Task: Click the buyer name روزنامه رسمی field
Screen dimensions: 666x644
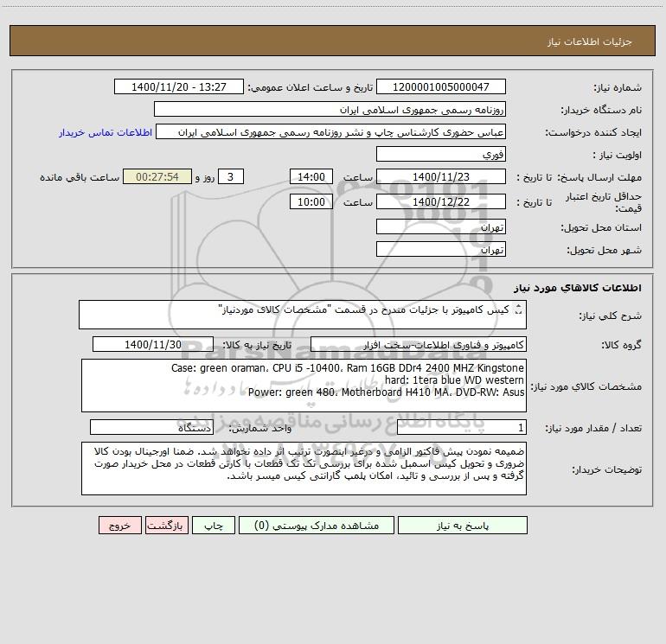Action: (x=330, y=110)
